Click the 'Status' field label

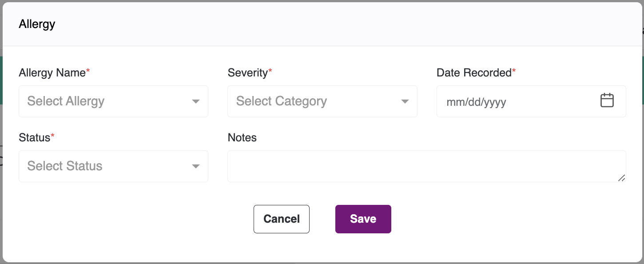(x=34, y=138)
